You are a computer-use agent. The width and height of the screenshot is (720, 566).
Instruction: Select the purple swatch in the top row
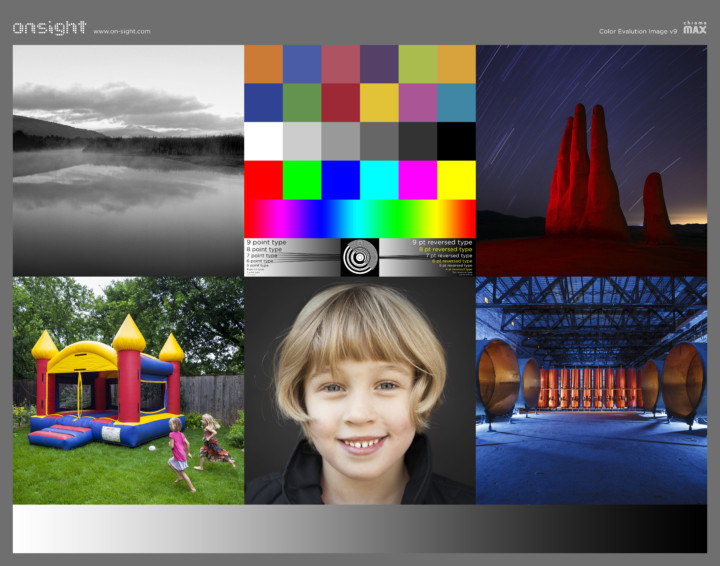click(x=379, y=64)
